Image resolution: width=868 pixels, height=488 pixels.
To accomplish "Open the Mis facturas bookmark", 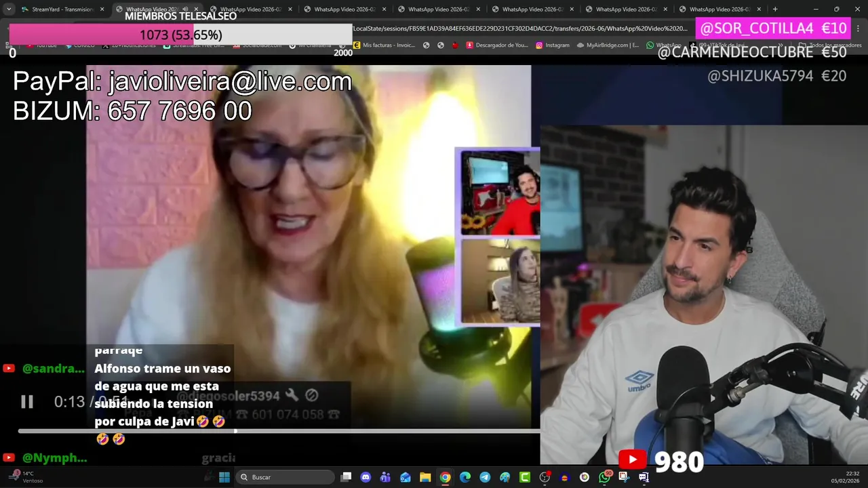I will (x=384, y=45).
